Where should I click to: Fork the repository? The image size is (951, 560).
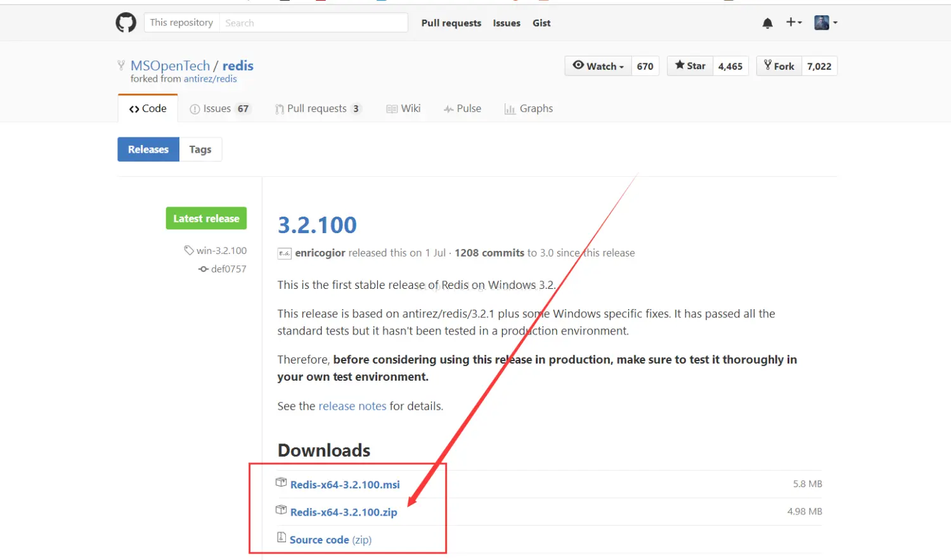(x=779, y=66)
